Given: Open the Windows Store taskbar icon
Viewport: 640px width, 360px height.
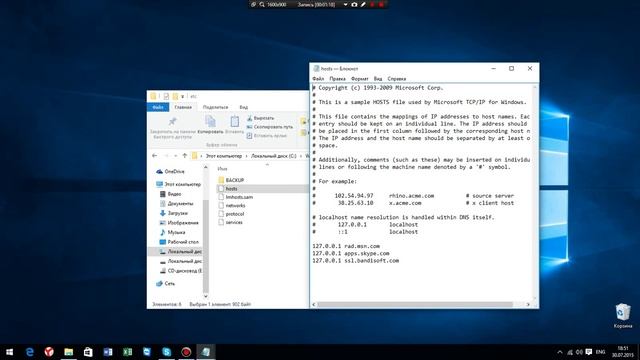Looking at the screenshot, I should click(88, 352).
